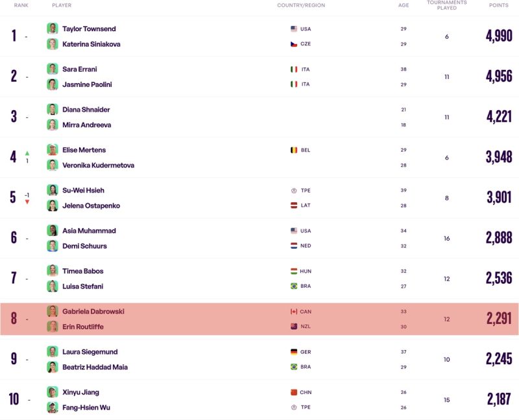519x420 pixels.
Task: Click Taylor Townsend's player photo
Action: click(53, 29)
